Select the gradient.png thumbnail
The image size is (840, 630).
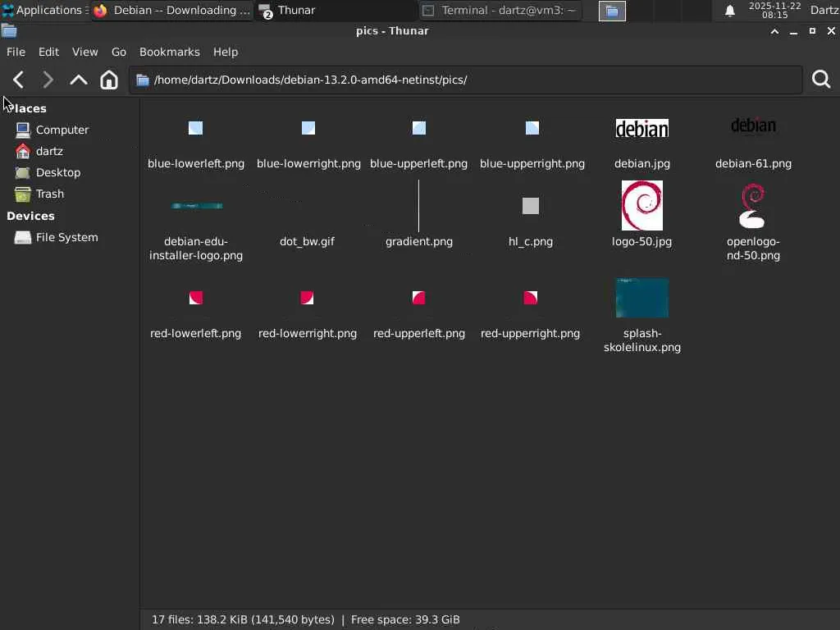(419, 206)
